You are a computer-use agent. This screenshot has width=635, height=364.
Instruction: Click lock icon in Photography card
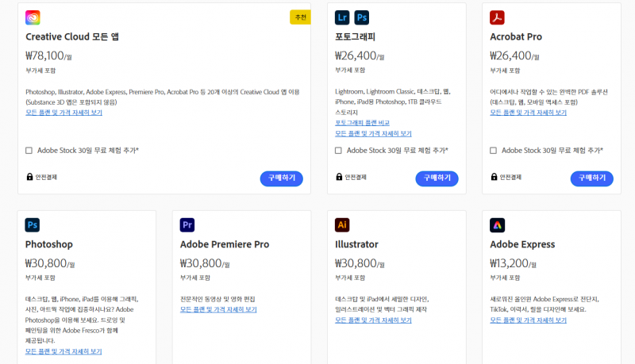(x=339, y=177)
